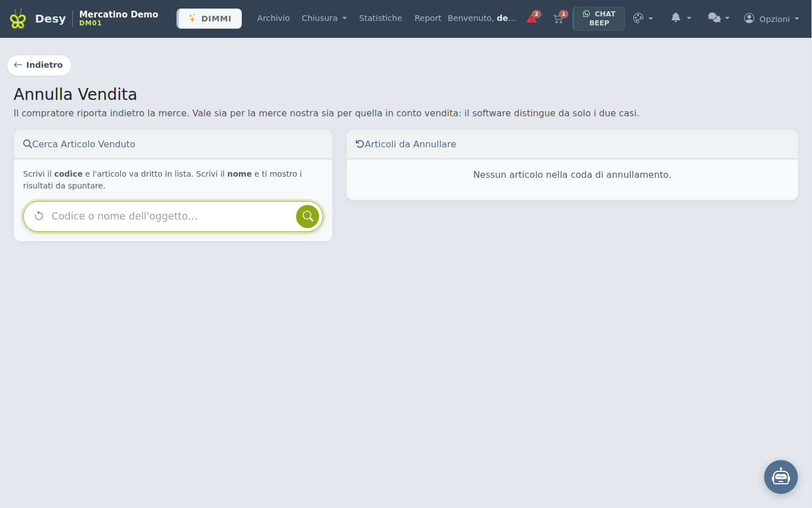The image size is (812, 508).
Task: Open the Report menu item
Action: click(427, 18)
